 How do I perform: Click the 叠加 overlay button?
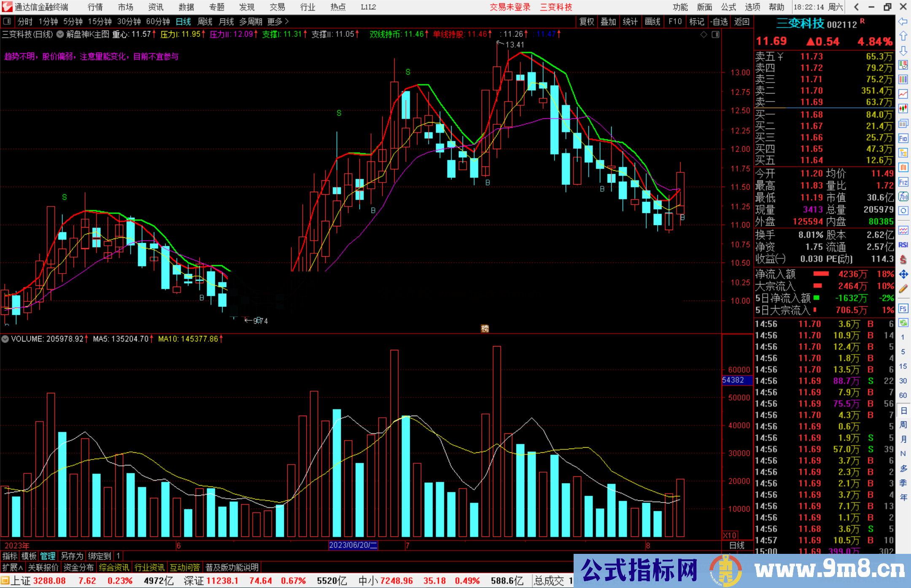[608, 21]
